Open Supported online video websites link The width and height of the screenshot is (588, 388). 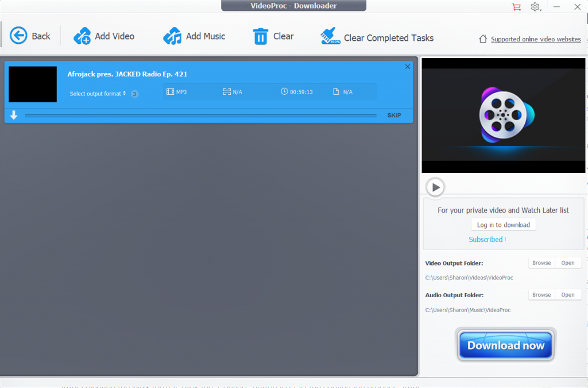click(536, 39)
